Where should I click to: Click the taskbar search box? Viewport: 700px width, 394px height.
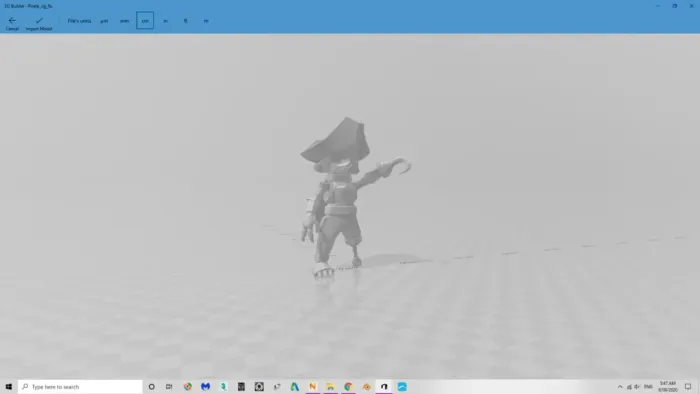(80, 387)
